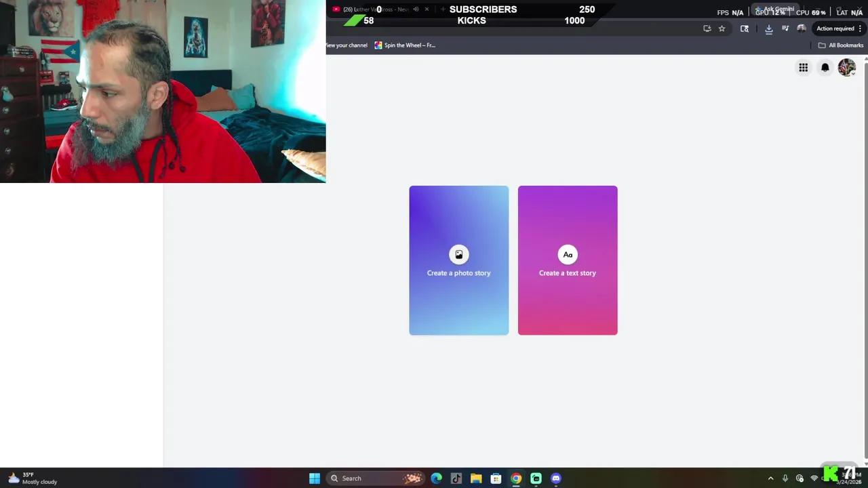Image resolution: width=868 pixels, height=488 pixels.
Task: Click the Chrome profile avatar in toolbar
Action: [x=802, y=28]
